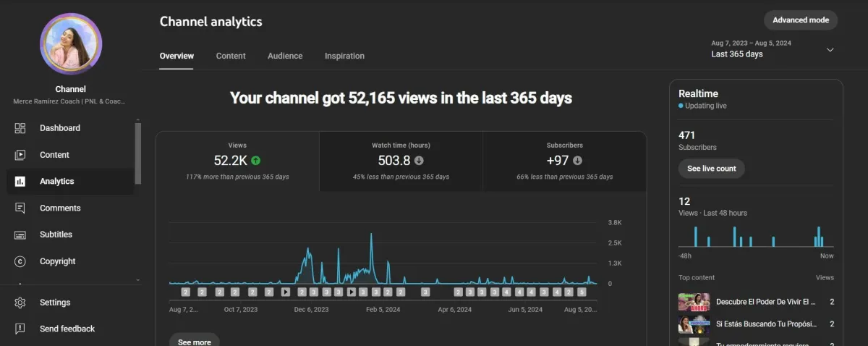This screenshot has height=346, width=868.
Task: Open the Dashboard icon in sidebar
Action: (20, 128)
